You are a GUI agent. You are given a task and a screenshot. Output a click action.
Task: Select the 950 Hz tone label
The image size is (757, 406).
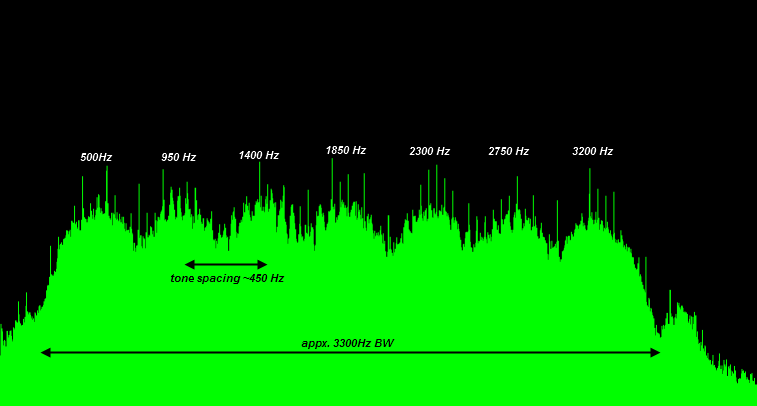178,158
